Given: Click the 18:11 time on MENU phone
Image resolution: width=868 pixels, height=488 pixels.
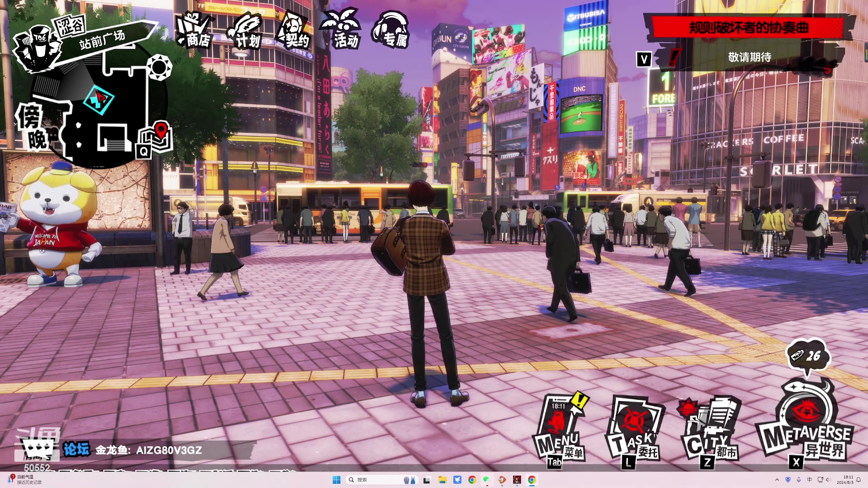Looking at the screenshot, I should 558,406.
